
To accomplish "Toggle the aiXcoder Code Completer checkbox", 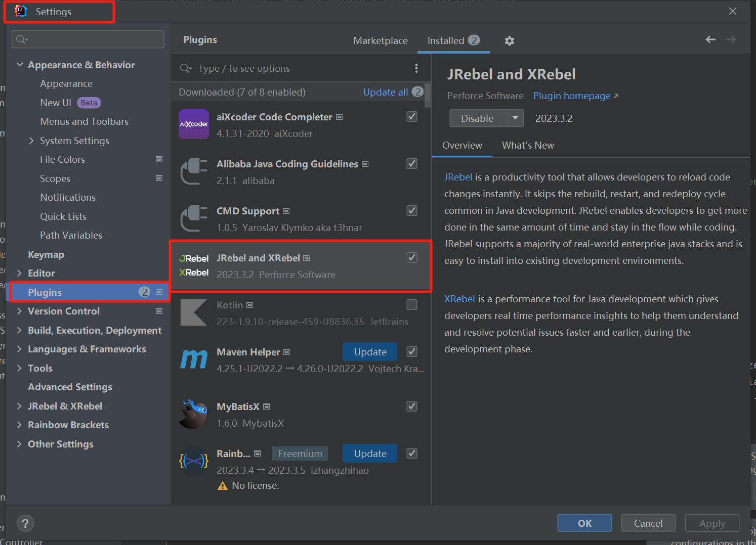I will tap(412, 117).
